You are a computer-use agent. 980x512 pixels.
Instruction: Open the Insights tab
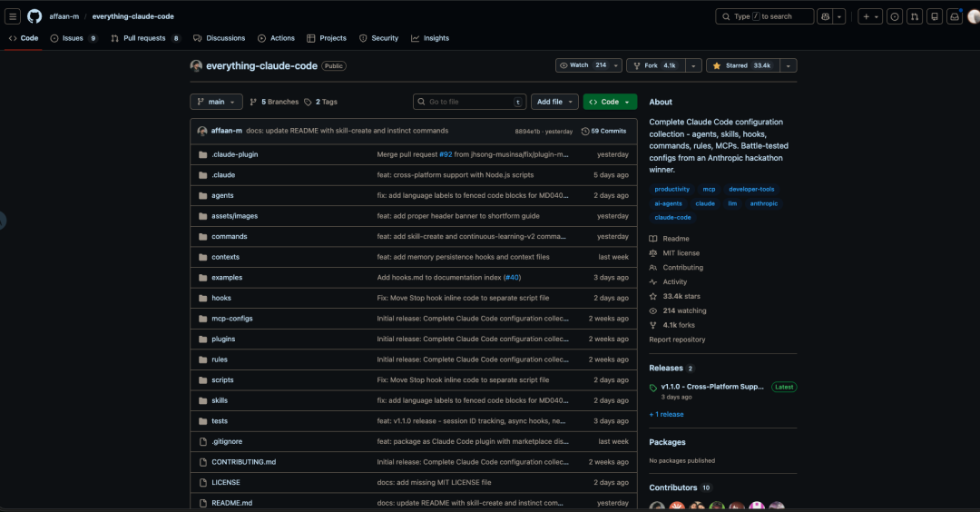430,38
